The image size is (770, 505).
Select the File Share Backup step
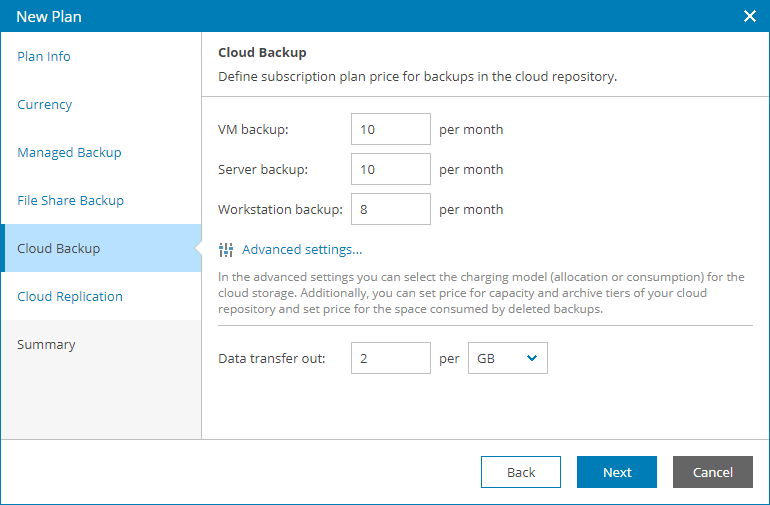pos(70,200)
